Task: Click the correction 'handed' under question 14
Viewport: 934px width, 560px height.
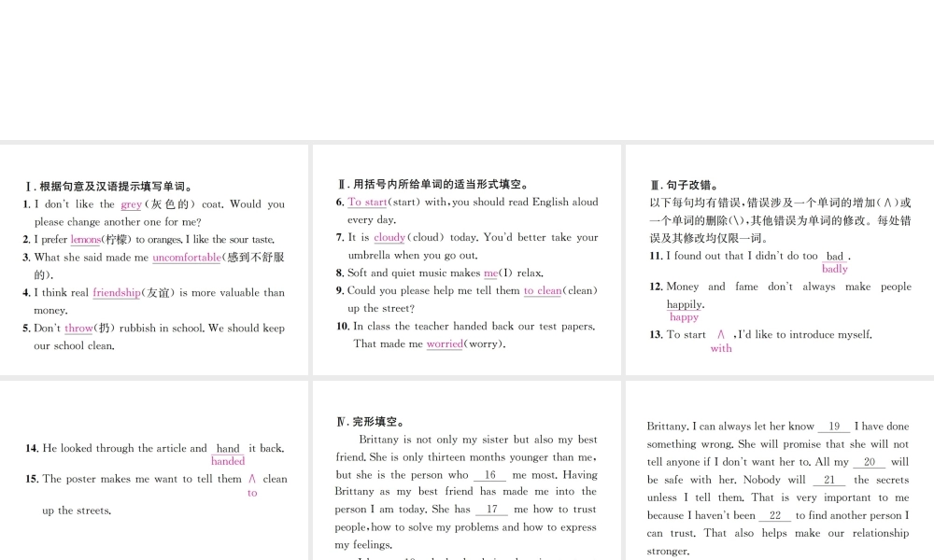Action: coord(228,461)
